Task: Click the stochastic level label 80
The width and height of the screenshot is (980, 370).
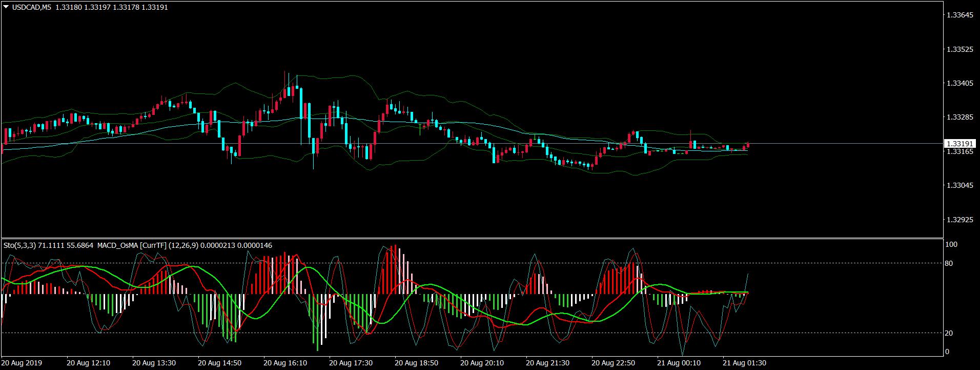Action: (950, 264)
